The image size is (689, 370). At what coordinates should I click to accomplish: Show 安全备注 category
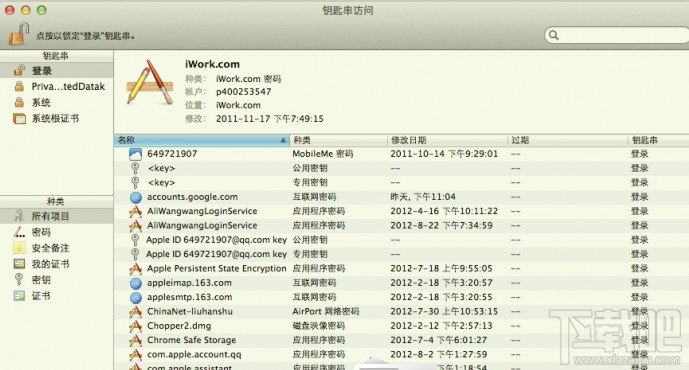[57, 248]
